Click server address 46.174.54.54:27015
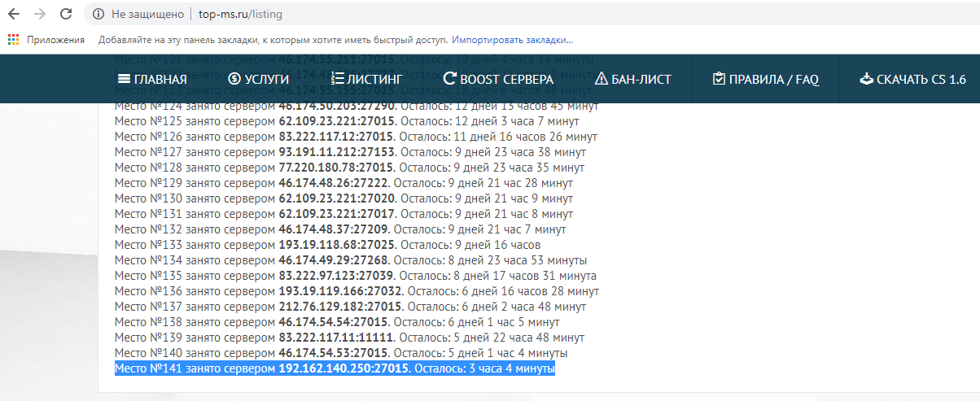 tap(334, 322)
